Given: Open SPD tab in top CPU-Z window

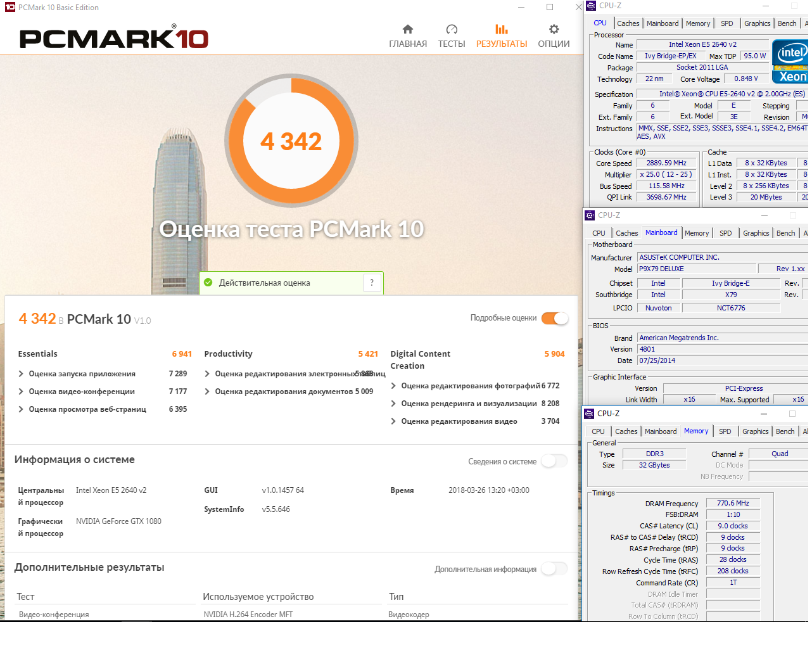Looking at the screenshot, I should (x=726, y=23).
